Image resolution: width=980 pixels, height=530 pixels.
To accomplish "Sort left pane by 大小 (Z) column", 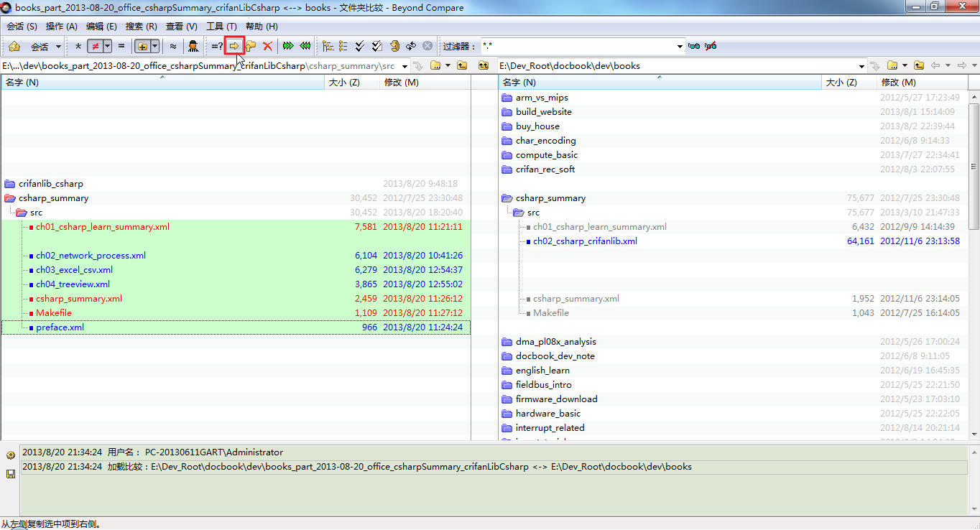I will pos(352,83).
